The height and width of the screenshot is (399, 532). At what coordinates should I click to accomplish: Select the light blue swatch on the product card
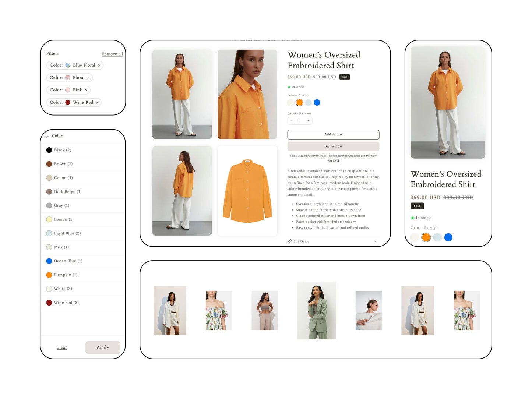437,237
